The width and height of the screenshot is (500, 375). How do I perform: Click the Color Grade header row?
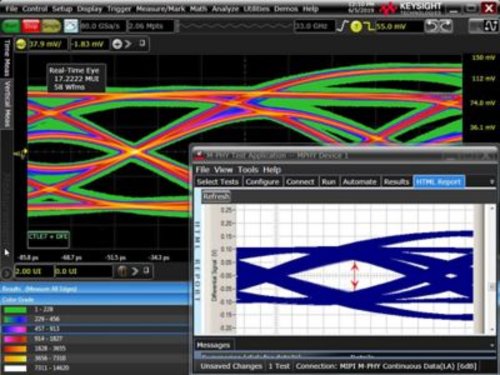95,299
